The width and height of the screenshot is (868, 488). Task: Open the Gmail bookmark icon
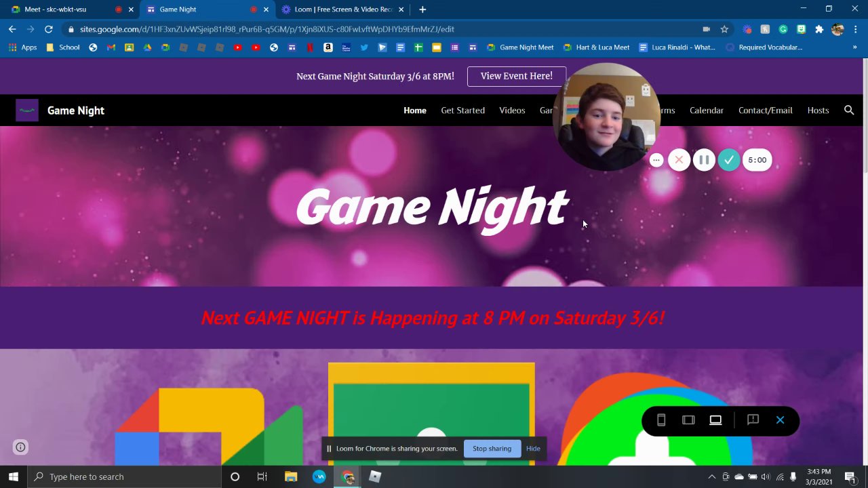[x=111, y=47]
